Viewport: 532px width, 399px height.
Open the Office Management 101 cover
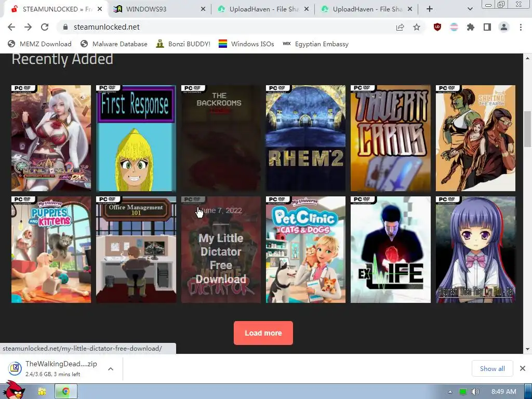click(x=136, y=249)
